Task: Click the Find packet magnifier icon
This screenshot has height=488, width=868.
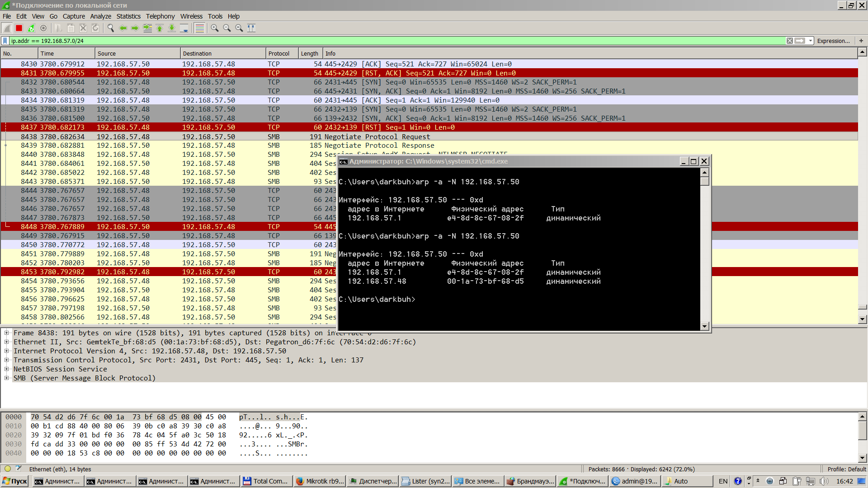Action: pyautogui.click(x=110, y=28)
